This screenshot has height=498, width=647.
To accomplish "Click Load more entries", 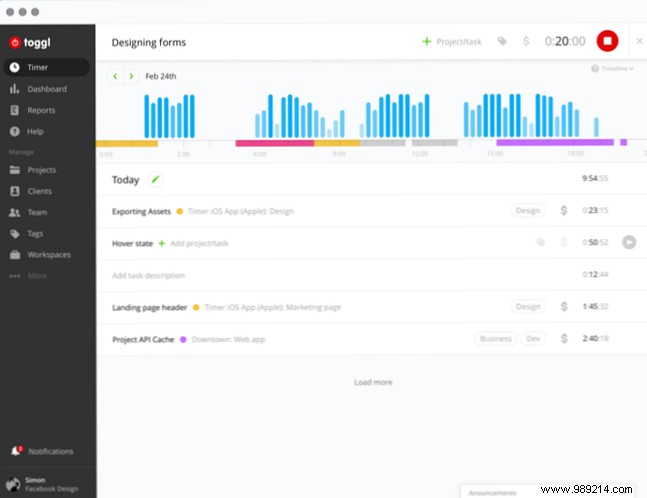I will (373, 382).
